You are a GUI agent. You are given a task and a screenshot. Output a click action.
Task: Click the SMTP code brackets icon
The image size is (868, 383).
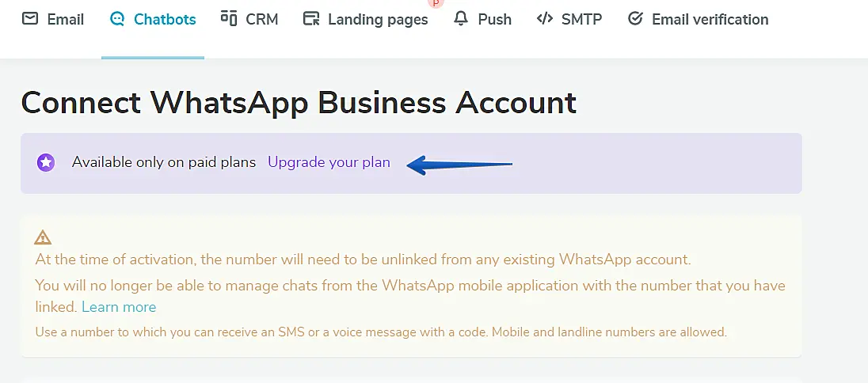tap(544, 19)
